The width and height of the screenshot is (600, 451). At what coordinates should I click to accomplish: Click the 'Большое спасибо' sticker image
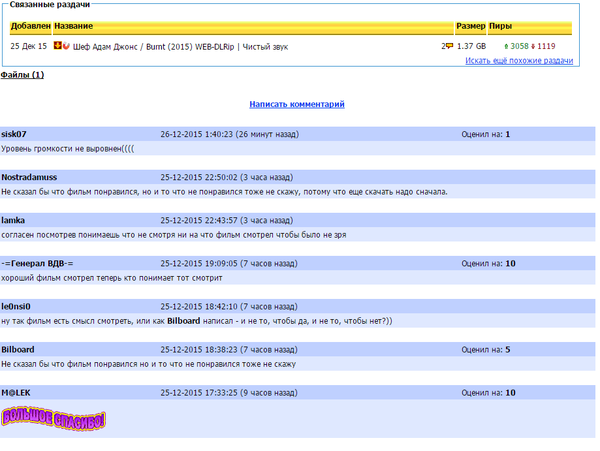click(x=53, y=417)
